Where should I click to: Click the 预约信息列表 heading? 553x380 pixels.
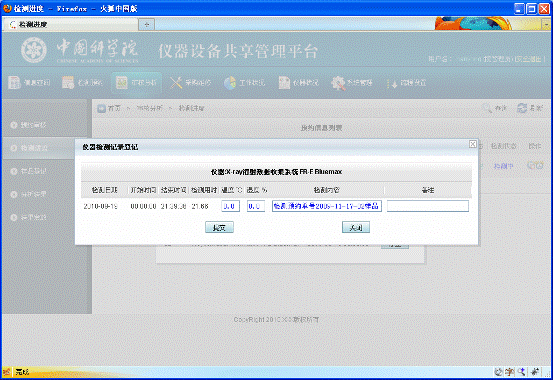(x=321, y=128)
